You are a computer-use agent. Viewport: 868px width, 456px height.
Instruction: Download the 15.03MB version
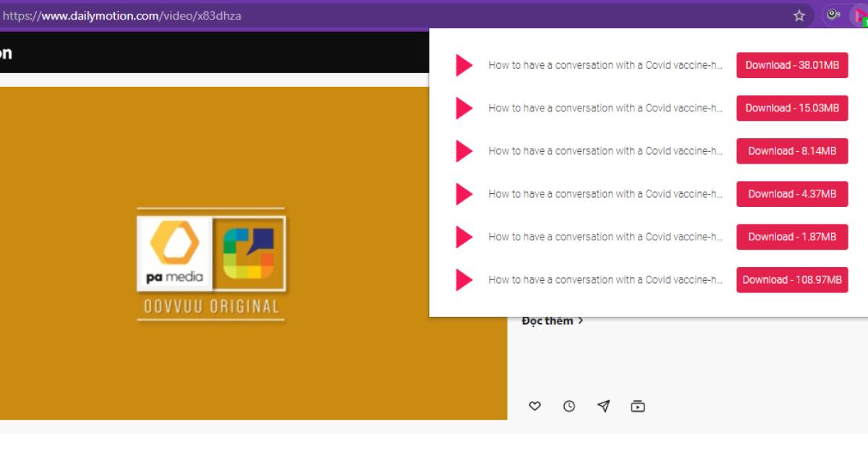[792, 108]
